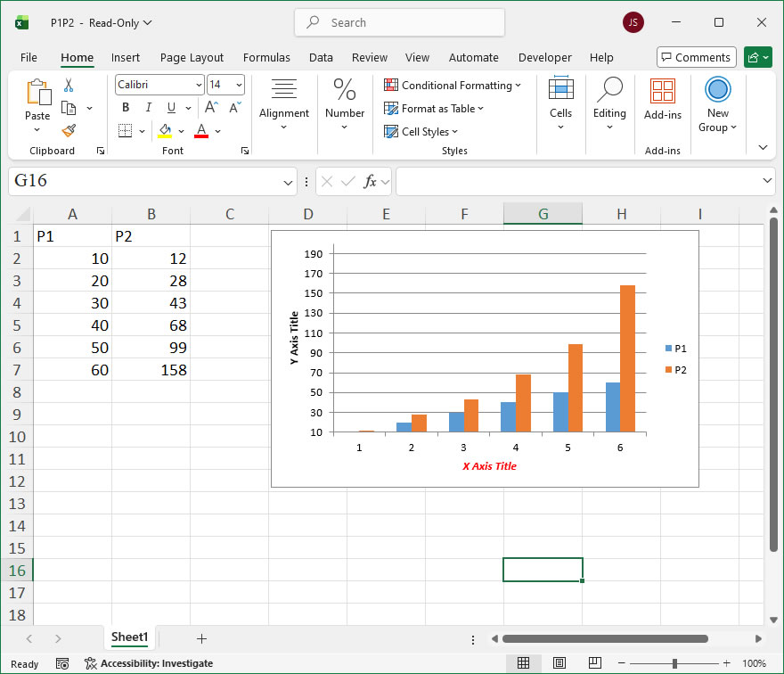
Task: Click Accessibility: Investigate in status bar
Action: tap(149, 663)
